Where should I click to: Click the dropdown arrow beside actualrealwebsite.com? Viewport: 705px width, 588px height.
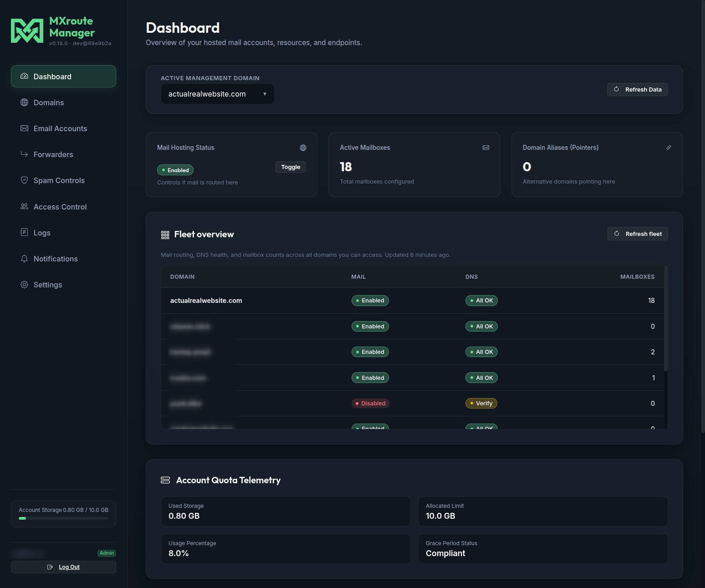265,94
